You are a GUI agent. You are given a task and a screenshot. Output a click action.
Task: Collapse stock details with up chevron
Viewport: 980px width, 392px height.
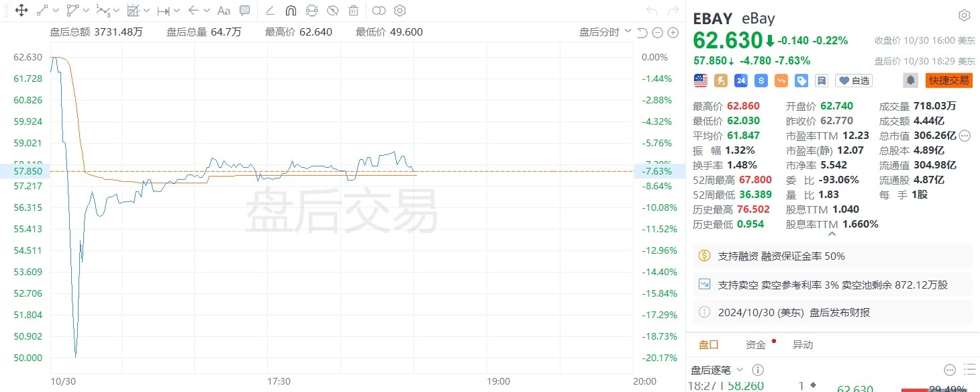pyautogui.click(x=832, y=235)
